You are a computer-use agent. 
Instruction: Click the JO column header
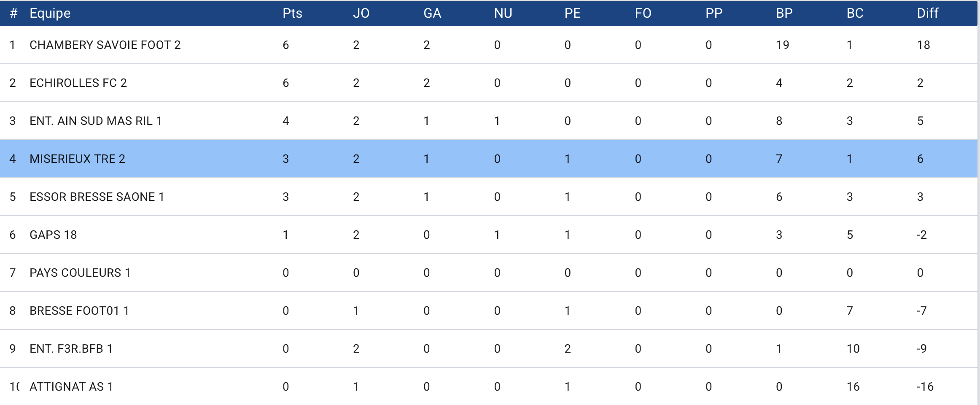361,13
